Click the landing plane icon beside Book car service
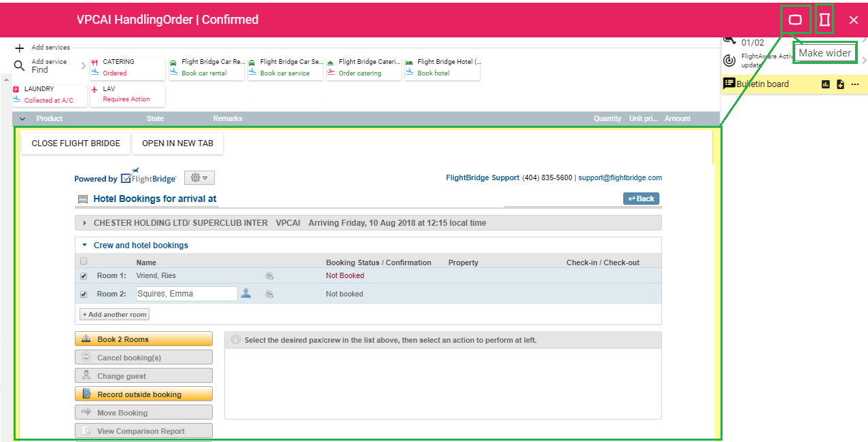This screenshot has width=868, height=442. coord(252,73)
